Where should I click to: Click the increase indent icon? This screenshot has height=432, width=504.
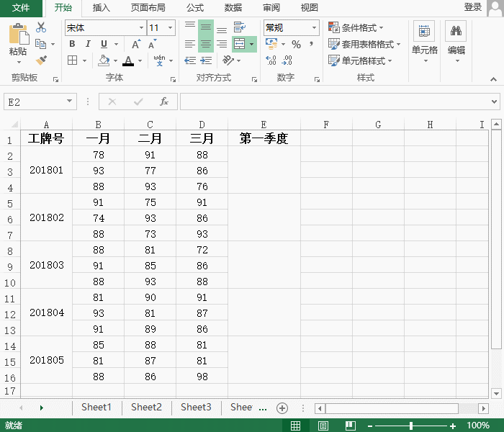(206, 60)
